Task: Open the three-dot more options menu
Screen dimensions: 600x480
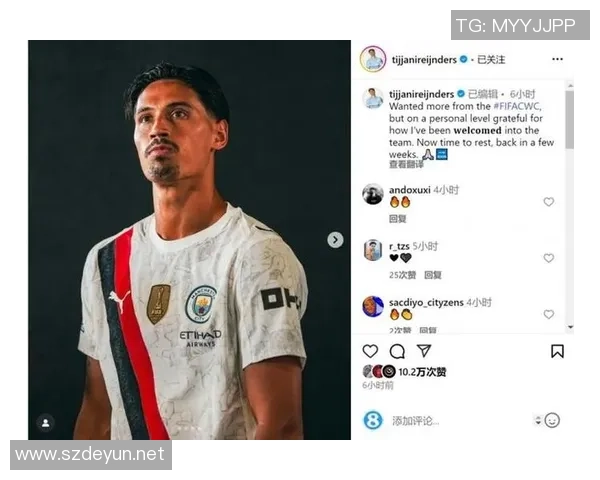Action: [558, 59]
